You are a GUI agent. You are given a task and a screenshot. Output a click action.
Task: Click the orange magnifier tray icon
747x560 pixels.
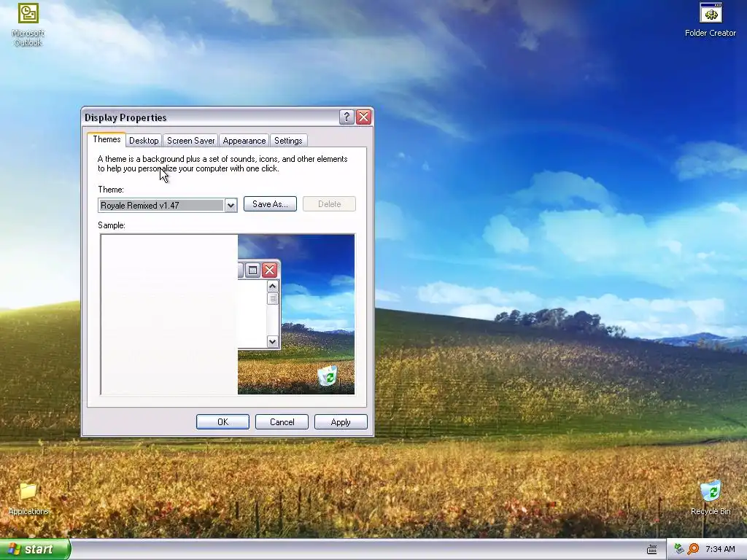click(693, 549)
